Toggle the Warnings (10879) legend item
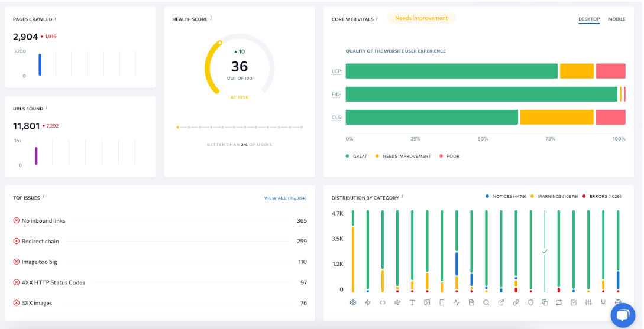Viewport: 644px width, 329px height. pos(554,197)
